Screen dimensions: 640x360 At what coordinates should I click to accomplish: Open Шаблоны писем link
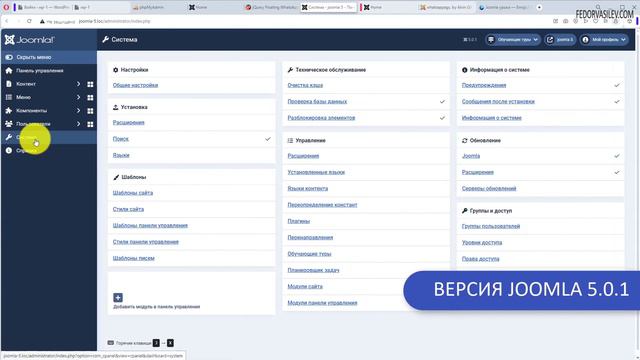[x=133, y=258]
